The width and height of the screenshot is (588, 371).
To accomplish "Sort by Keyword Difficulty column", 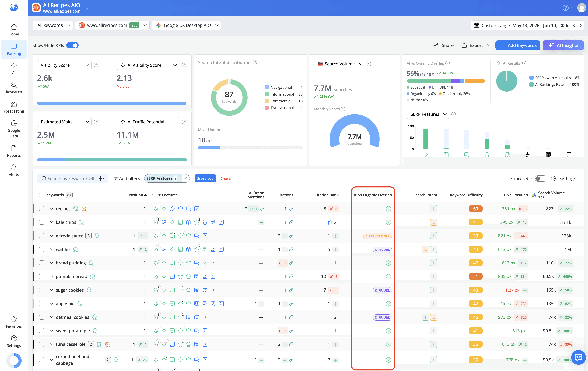I will click(x=466, y=195).
